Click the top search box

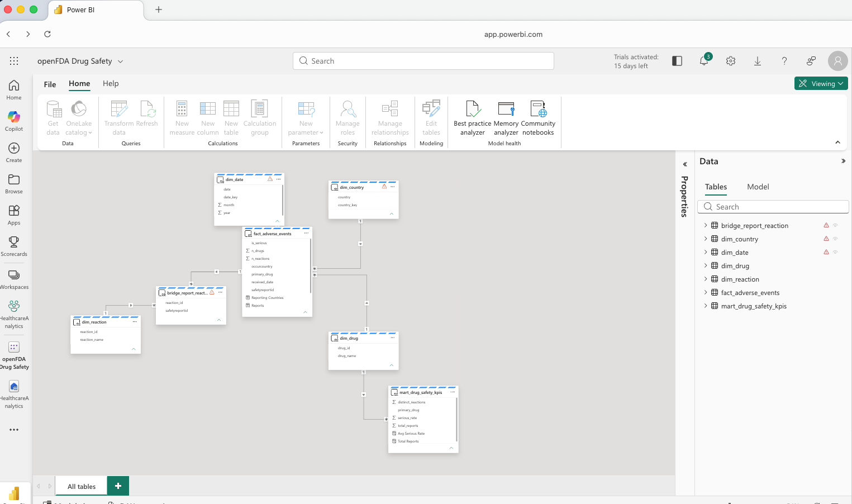(x=423, y=61)
